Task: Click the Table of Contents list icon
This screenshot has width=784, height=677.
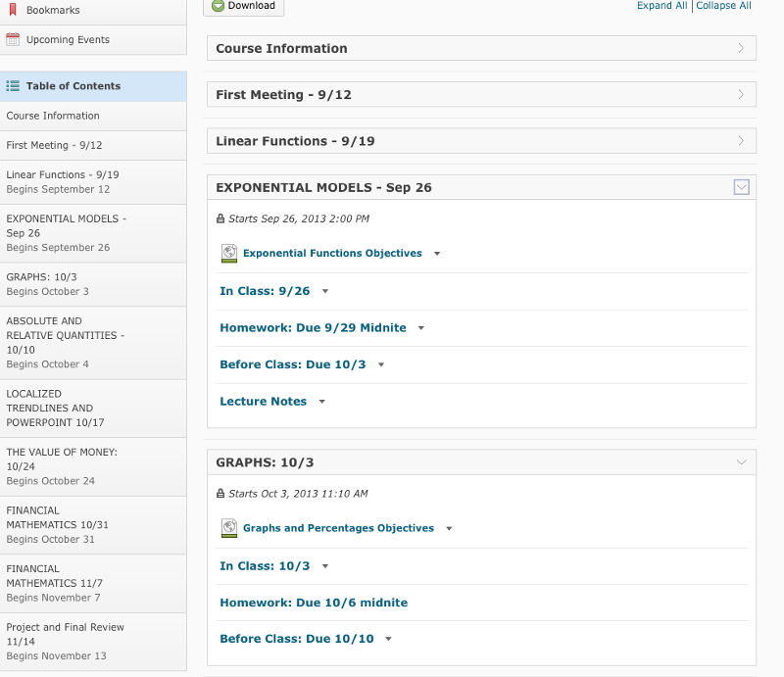Action: click(13, 86)
